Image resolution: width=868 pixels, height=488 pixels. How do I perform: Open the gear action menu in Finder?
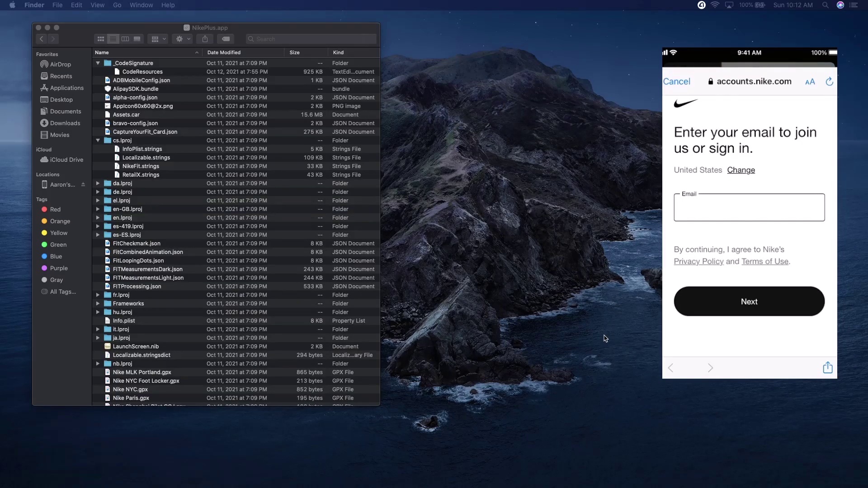[x=183, y=39]
